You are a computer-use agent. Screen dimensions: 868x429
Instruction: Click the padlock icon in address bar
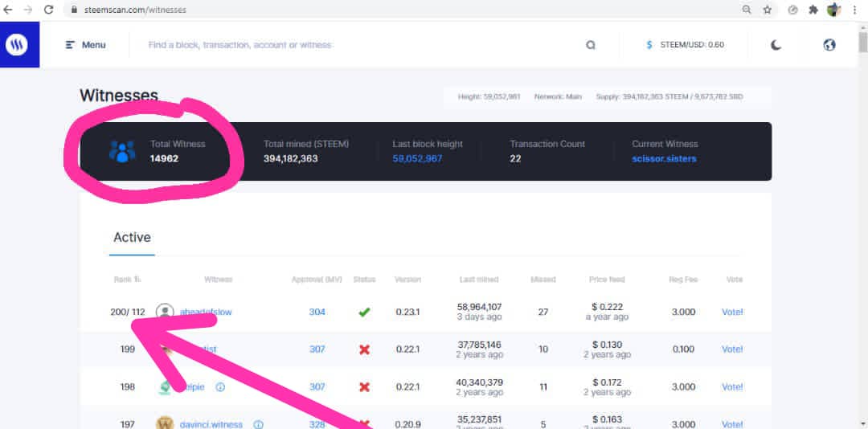[74, 10]
